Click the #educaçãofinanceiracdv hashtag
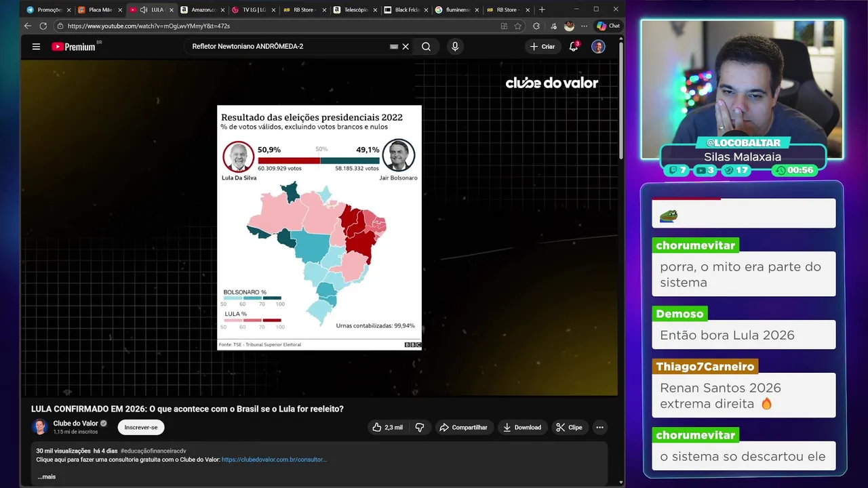The height and width of the screenshot is (488, 868). click(x=153, y=451)
